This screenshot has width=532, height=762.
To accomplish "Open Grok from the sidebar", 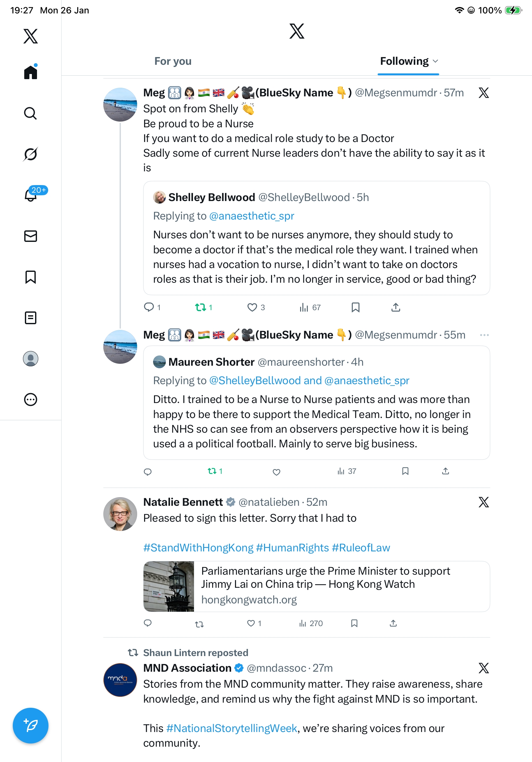I will tap(31, 154).
